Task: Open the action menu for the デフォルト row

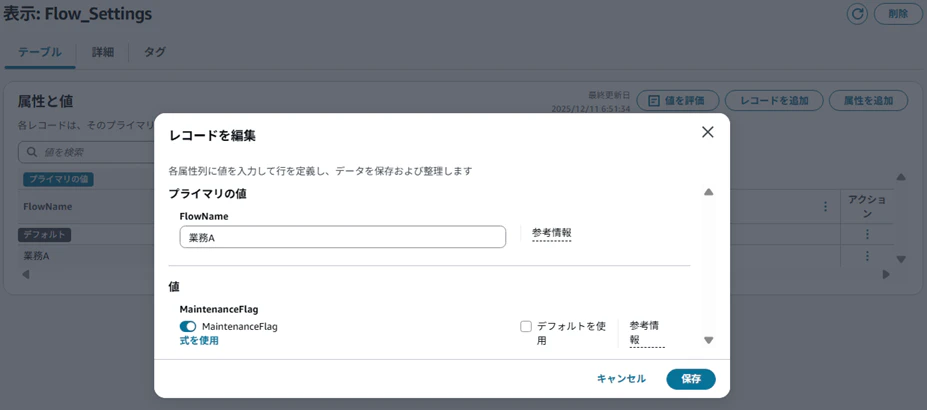Action: click(x=867, y=235)
